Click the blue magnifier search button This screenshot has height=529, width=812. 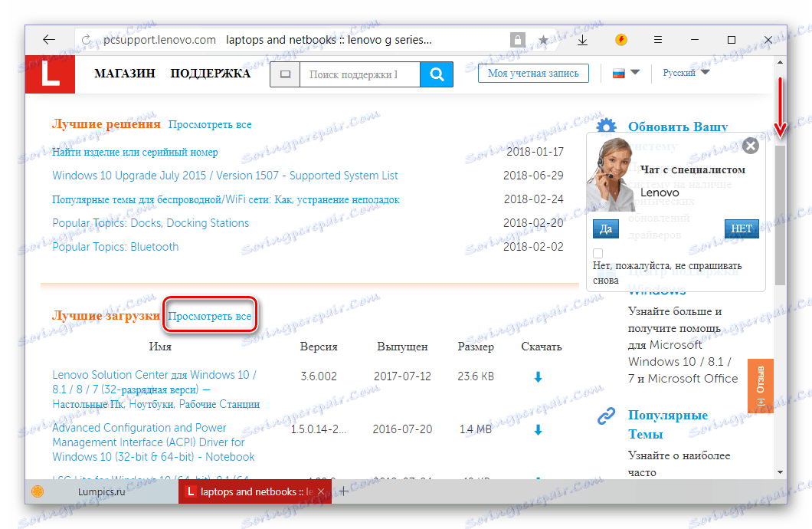coord(437,74)
